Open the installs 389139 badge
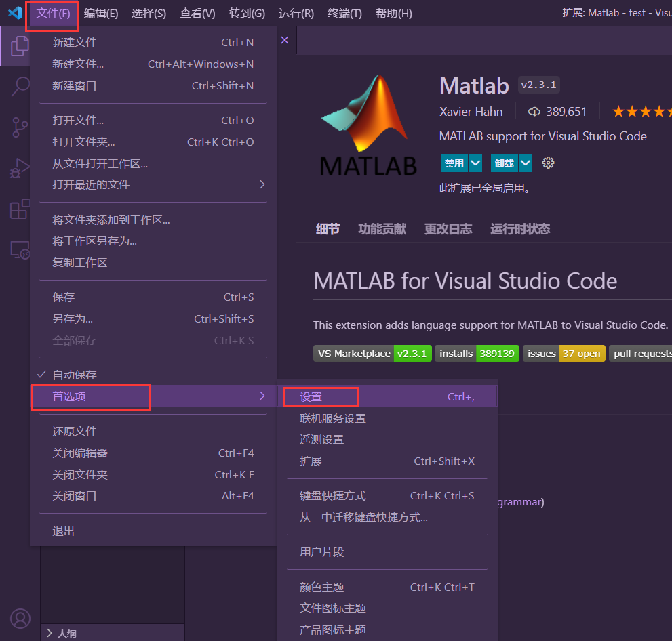672x641 pixels. click(477, 353)
